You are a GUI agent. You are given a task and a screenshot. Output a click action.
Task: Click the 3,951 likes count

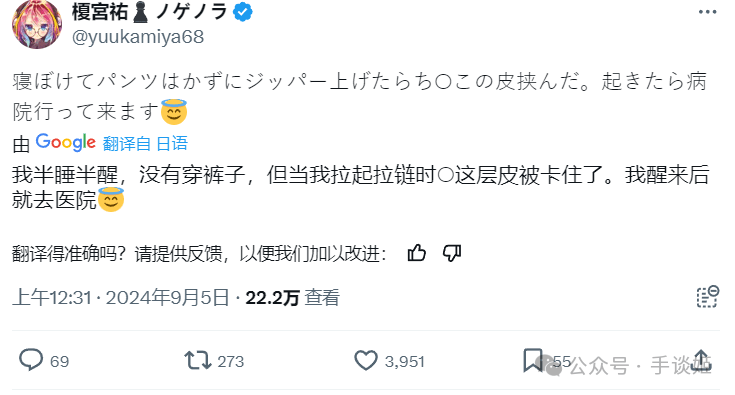tap(405, 361)
